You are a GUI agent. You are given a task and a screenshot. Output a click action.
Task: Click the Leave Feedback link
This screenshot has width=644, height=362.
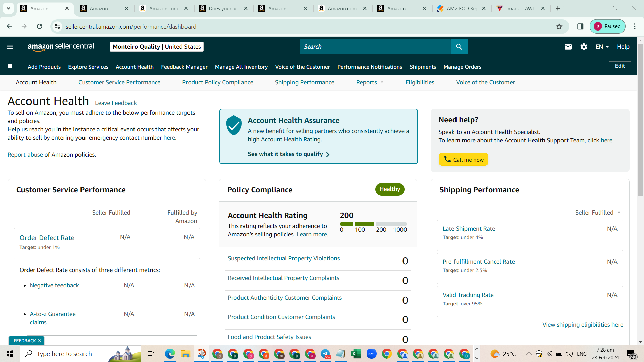[116, 103]
